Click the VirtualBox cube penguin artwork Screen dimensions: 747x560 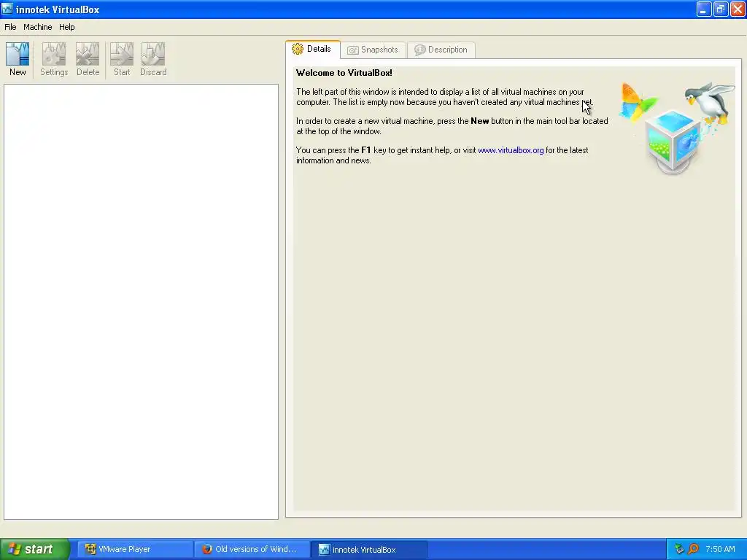tap(676, 128)
